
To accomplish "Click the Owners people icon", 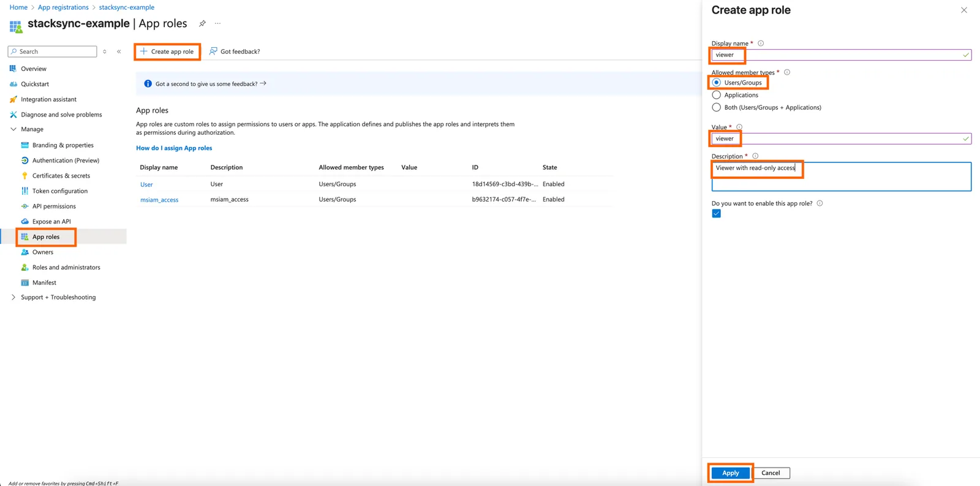I will pyautogui.click(x=25, y=252).
